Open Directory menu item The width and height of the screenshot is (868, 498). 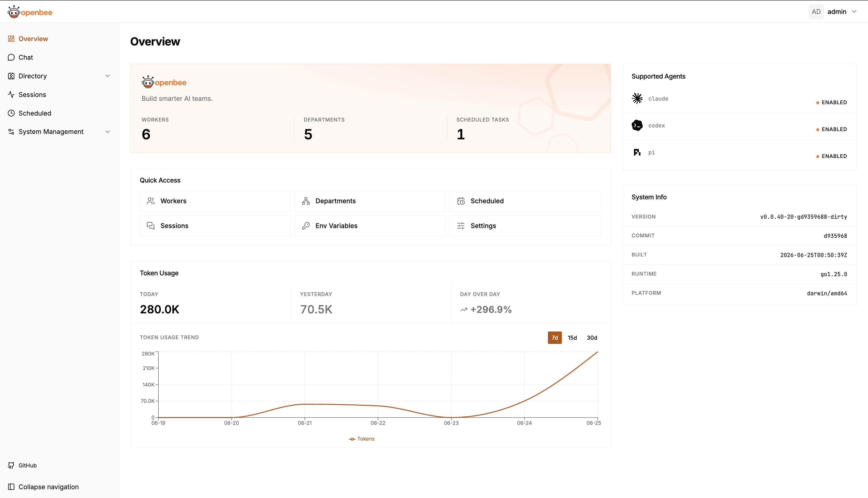click(x=59, y=76)
